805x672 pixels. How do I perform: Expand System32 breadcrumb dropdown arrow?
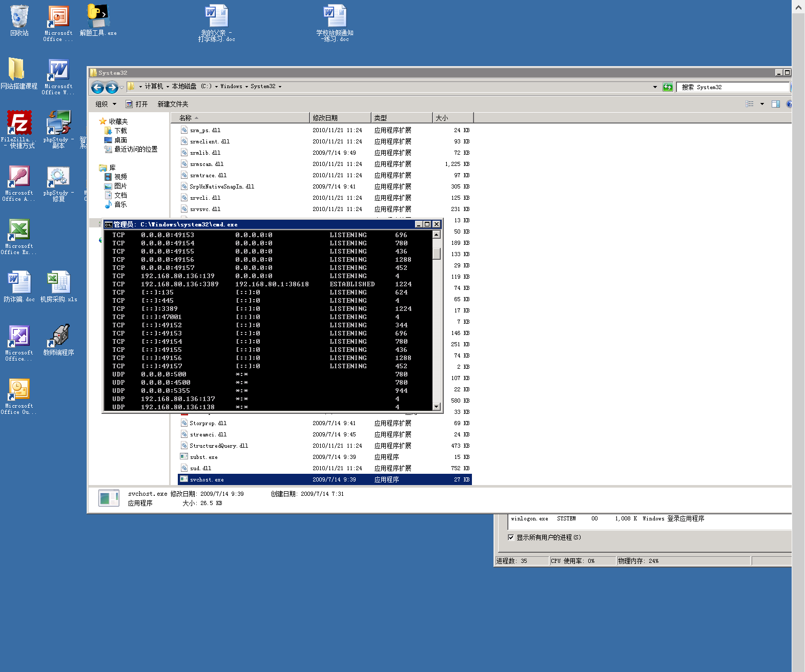(280, 87)
